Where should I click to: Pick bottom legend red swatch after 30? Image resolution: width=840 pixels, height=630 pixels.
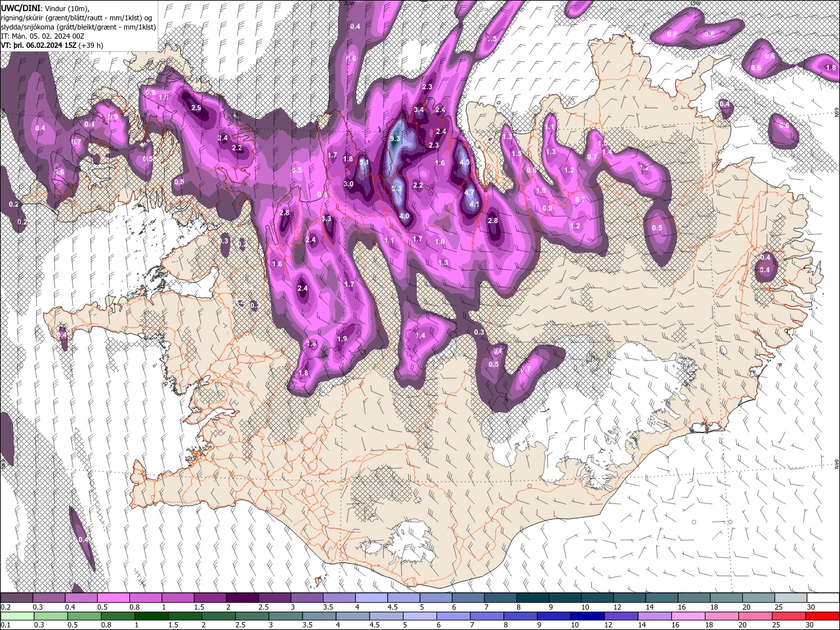coord(823,616)
